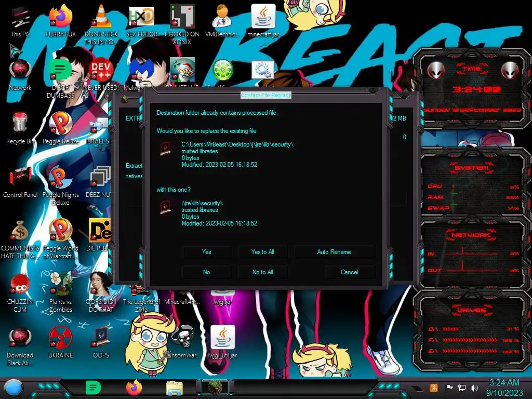532x399 pixels.
Task: Select the OOPS desktop icon
Action: [101, 343]
